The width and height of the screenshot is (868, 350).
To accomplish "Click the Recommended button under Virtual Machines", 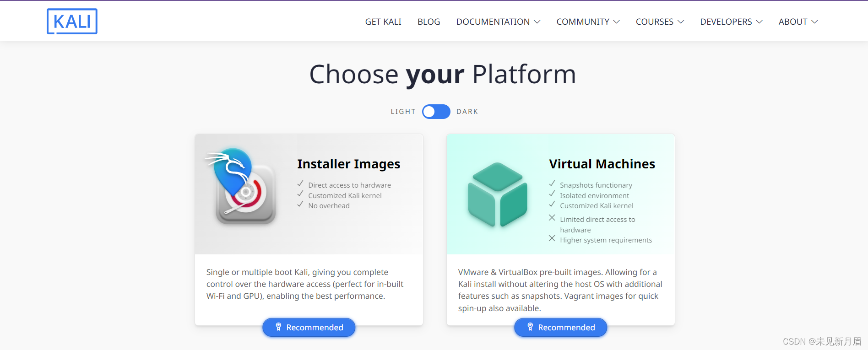I will click(x=561, y=327).
